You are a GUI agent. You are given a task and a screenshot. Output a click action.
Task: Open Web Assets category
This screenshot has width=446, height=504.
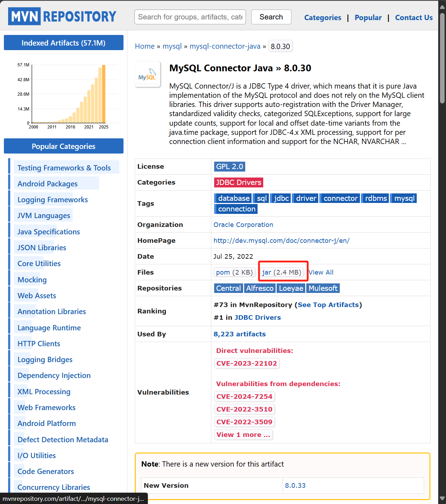coord(37,296)
